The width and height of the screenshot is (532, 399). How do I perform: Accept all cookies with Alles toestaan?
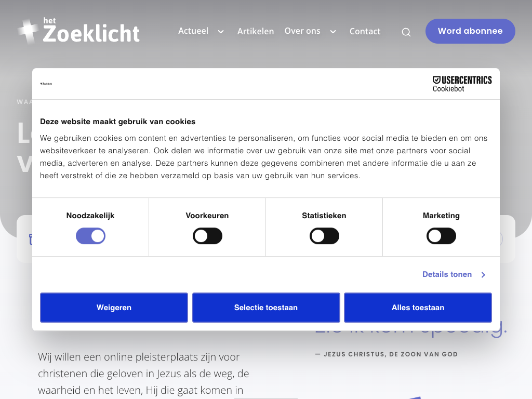point(418,308)
